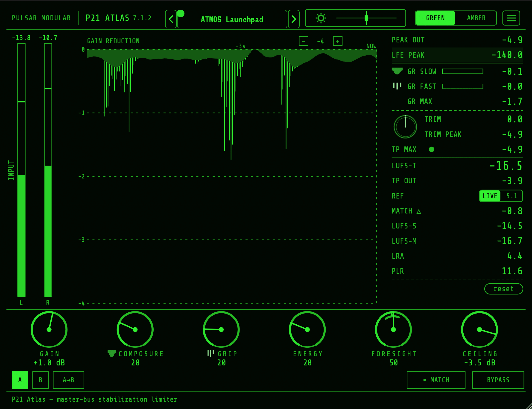This screenshot has height=409, width=532.
Task: Click the preset modified indicator dot
Action: tap(181, 13)
